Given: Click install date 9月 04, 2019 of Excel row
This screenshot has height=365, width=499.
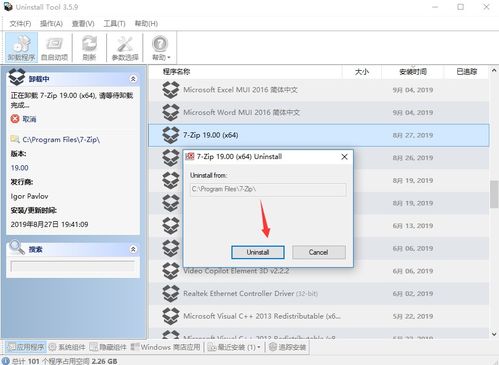Looking at the screenshot, I should pyautogui.click(x=413, y=90).
